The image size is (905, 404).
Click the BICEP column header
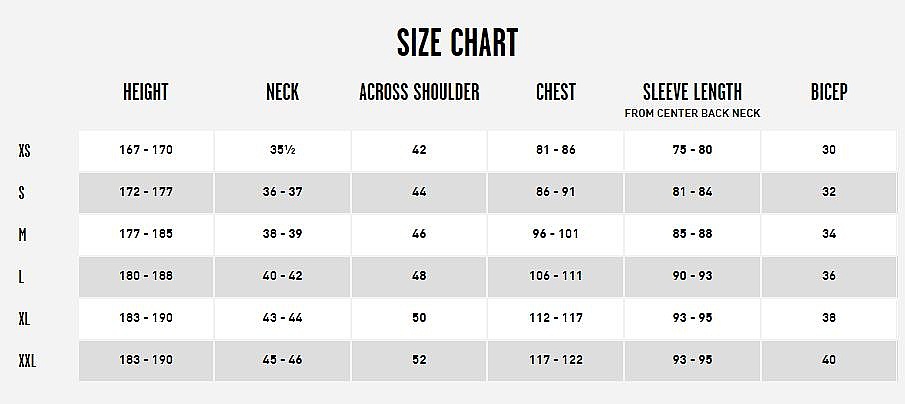point(829,92)
